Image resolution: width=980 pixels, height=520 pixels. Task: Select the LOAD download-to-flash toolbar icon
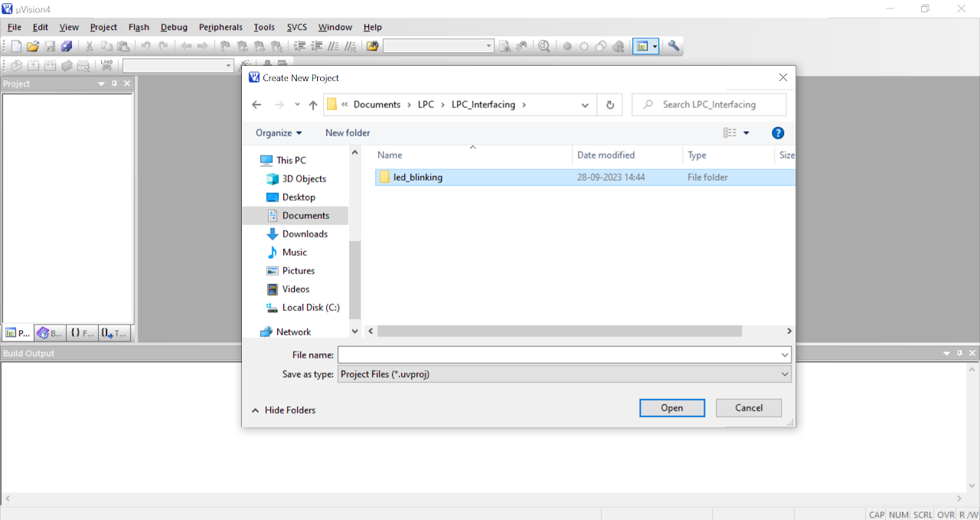[x=106, y=65]
